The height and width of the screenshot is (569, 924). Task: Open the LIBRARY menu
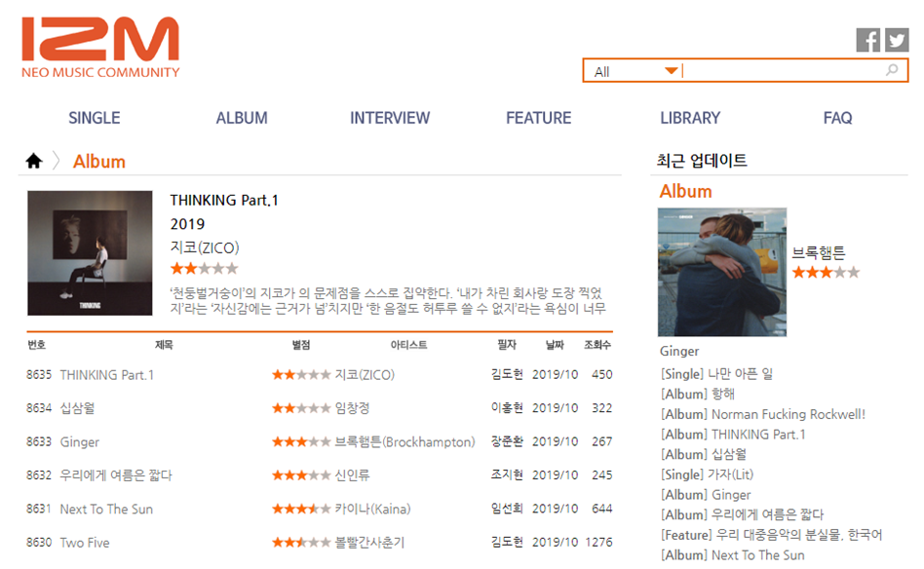tap(690, 118)
